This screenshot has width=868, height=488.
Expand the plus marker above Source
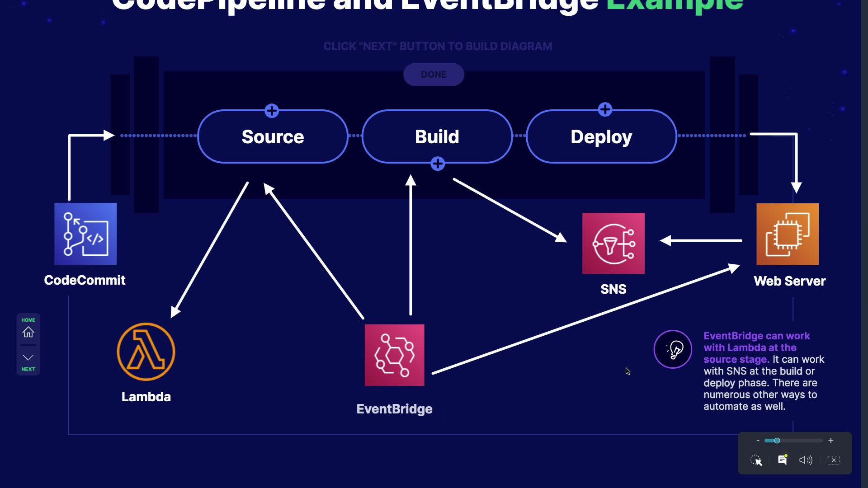pyautogui.click(x=272, y=111)
